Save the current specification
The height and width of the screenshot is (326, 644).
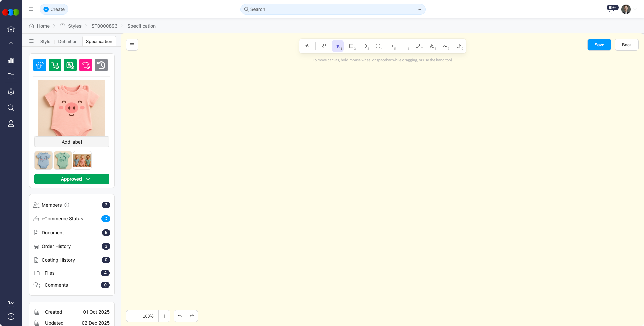(x=599, y=45)
